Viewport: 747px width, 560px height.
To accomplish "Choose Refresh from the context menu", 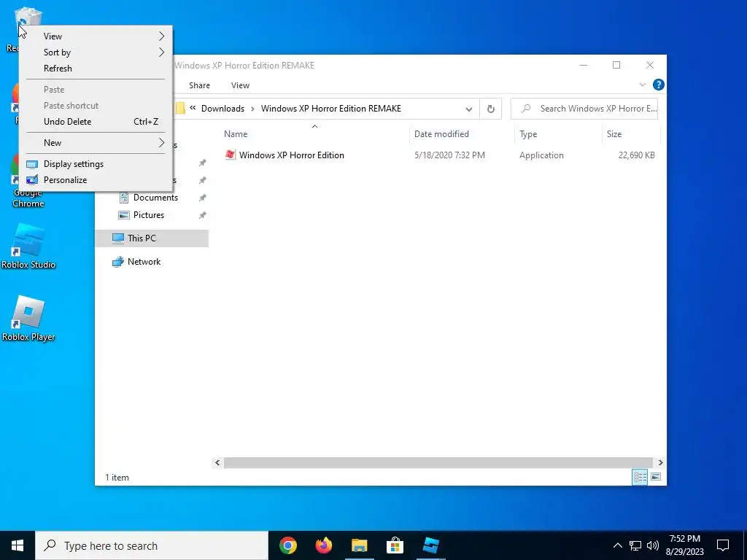I will [x=96, y=69].
